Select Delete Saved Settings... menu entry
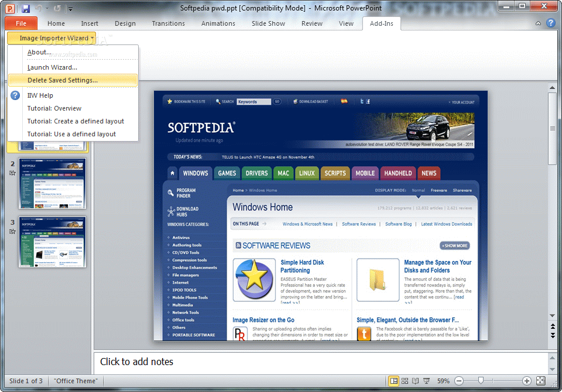Screen dimensions: 562x392 point(73,80)
